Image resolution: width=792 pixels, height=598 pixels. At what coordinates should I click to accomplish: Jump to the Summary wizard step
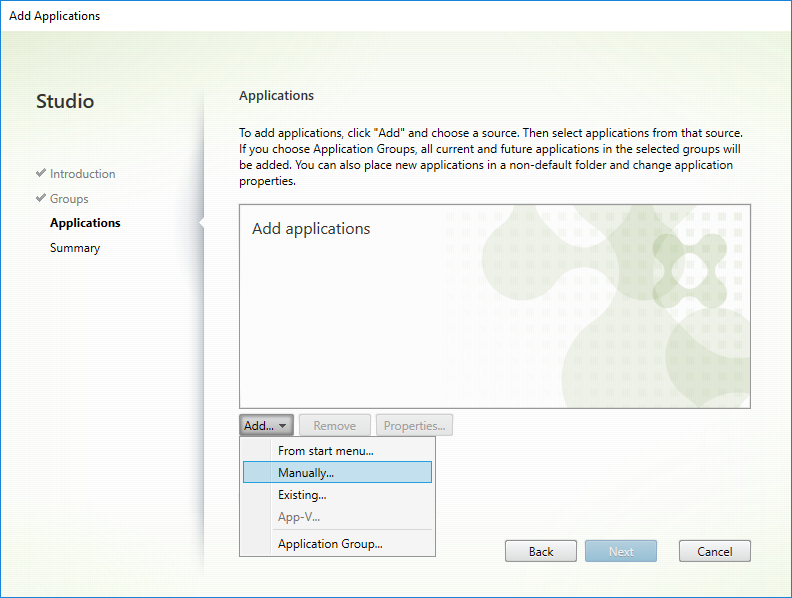pos(75,248)
